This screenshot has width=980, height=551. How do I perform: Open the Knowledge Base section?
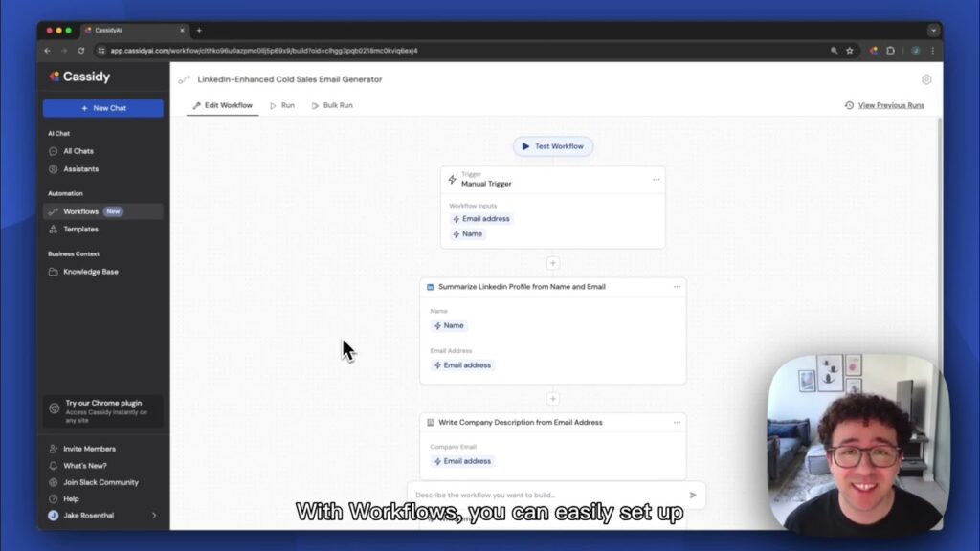[87, 272]
